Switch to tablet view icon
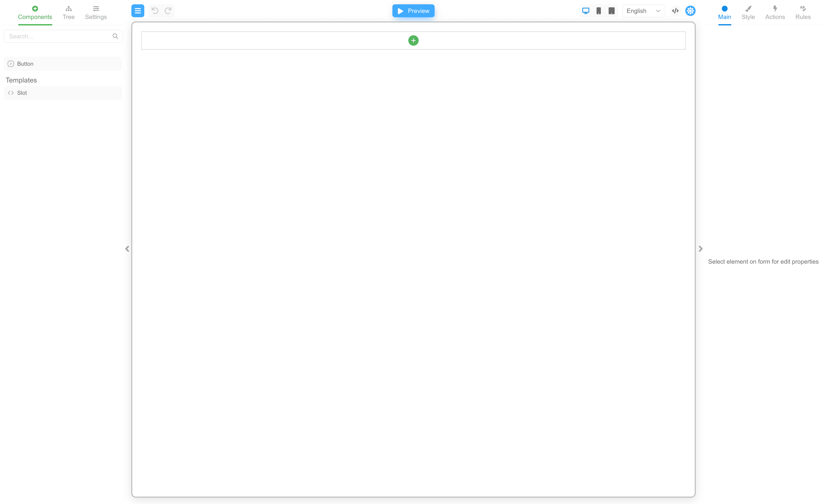The image size is (827, 504). pos(611,11)
